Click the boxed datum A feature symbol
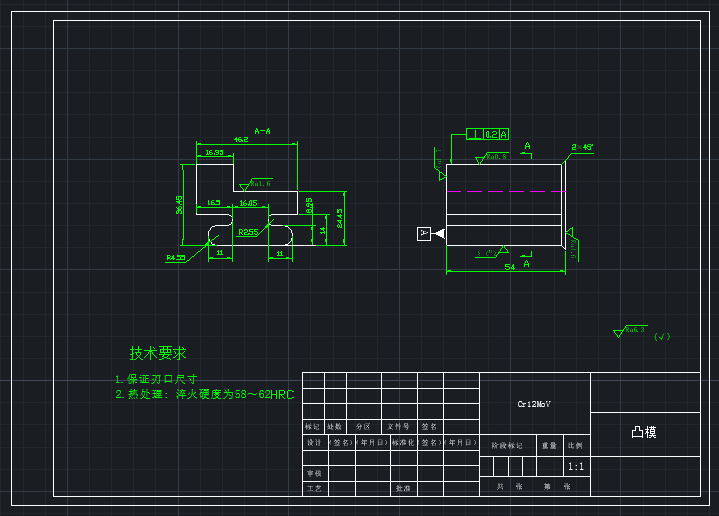719x516 pixels. 424,234
